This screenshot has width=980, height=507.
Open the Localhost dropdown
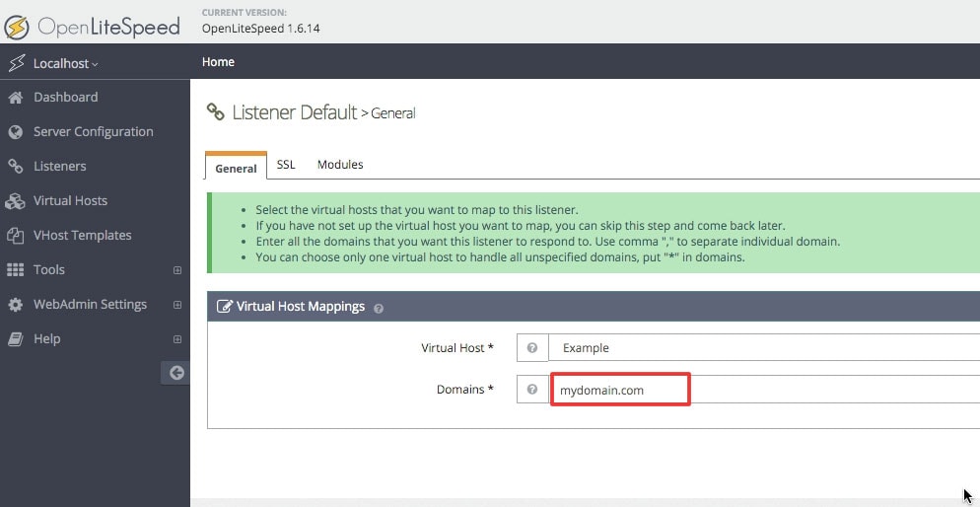pos(66,64)
